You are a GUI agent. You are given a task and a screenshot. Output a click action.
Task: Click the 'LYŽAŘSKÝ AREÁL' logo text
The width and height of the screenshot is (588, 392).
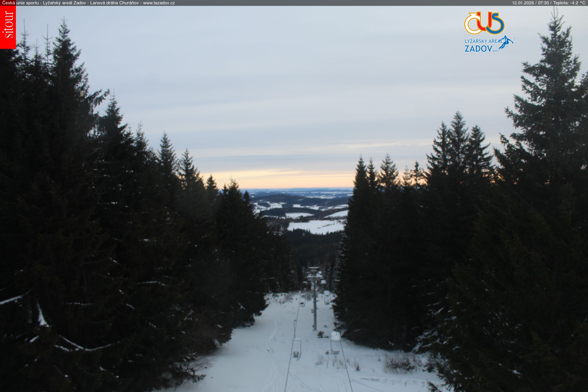click(x=483, y=41)
